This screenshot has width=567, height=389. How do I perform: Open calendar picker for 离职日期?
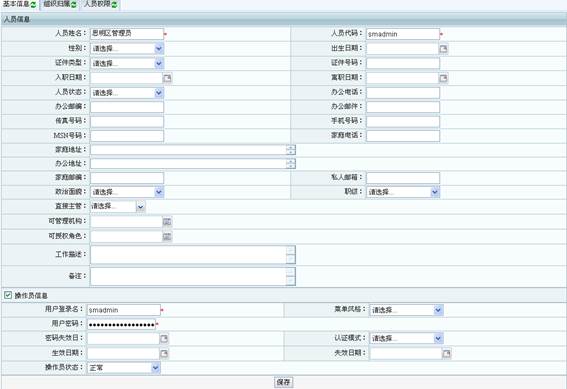[443, 78]
